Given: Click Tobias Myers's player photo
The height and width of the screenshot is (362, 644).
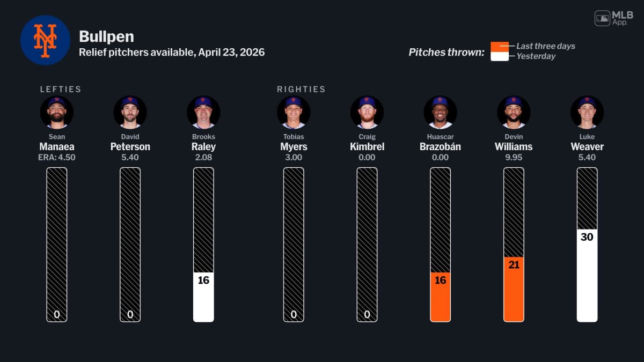Looking at the screenshot, I should [294, 112].
